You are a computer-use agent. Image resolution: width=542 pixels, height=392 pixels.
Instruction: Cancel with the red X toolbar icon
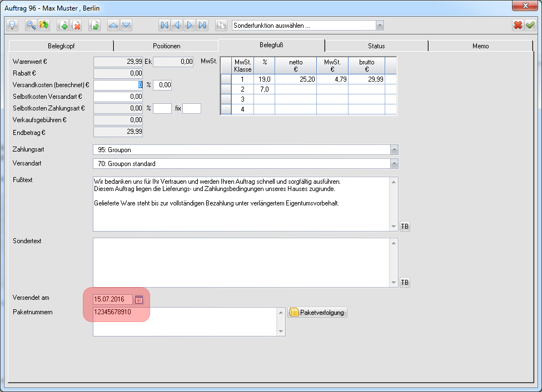click(x=518, y=25)
